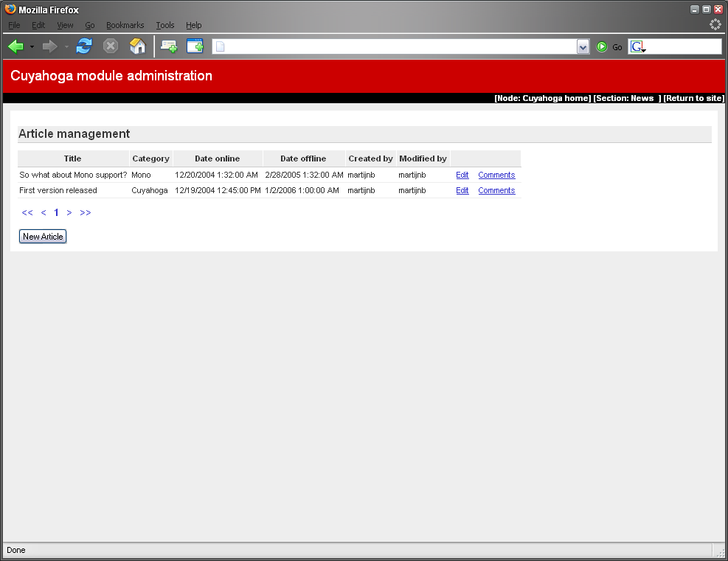Minimize the Firefox window
This screenshot has width=728, height=561.
695,10
